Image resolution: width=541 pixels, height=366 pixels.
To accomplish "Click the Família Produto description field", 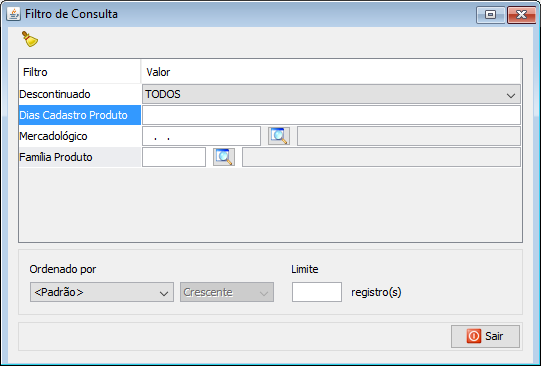I will click(x=381, y=157).
